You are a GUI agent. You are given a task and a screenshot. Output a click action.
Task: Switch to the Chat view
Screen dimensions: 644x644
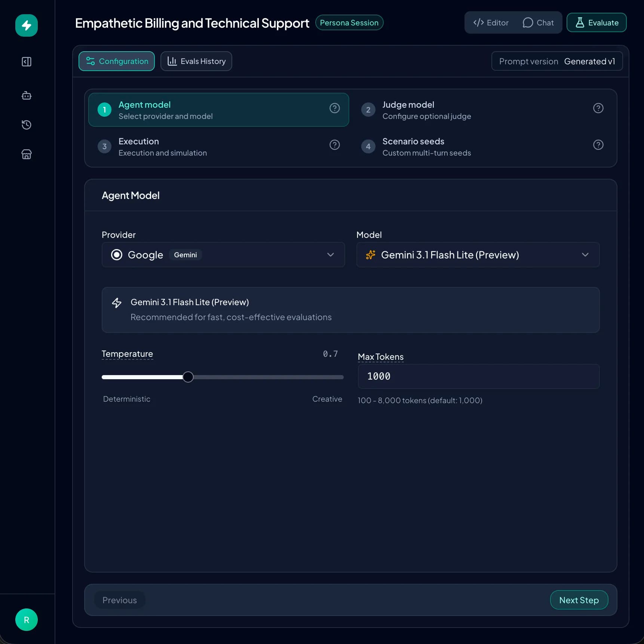pyautogui.click(x=538, y=23)
